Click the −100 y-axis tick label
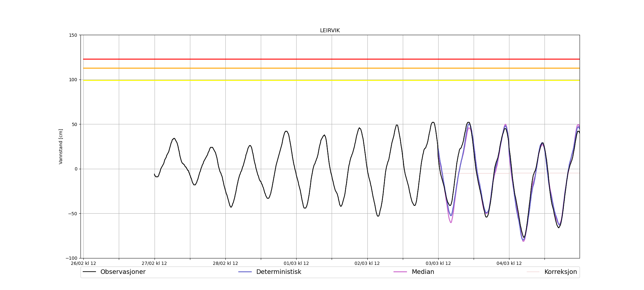 pos(71,258)
